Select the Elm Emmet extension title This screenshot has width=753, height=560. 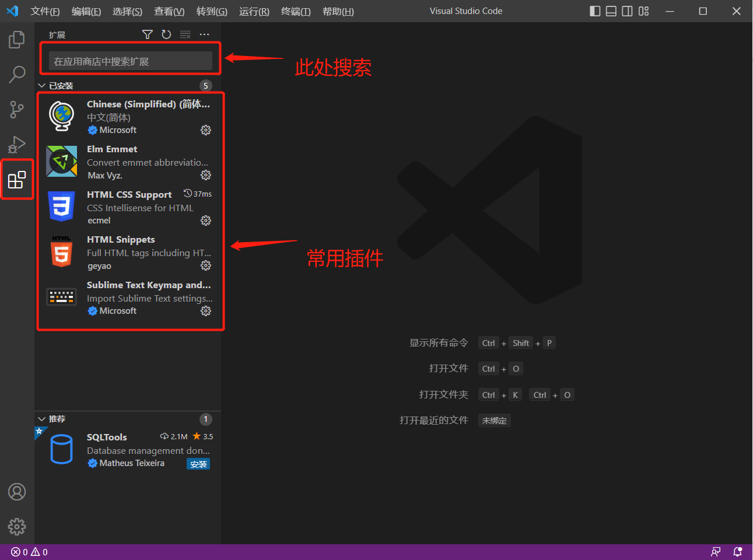(112, 149)
